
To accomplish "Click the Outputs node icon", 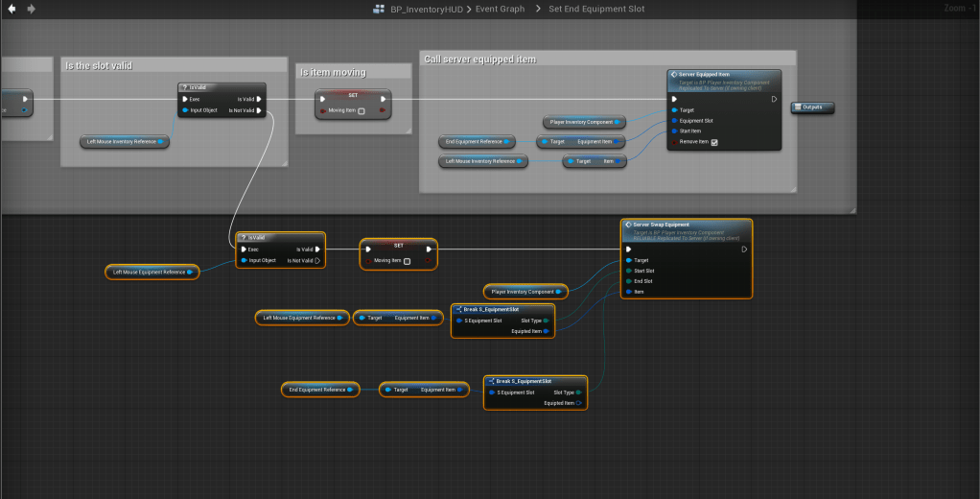I will click(798, 107).
